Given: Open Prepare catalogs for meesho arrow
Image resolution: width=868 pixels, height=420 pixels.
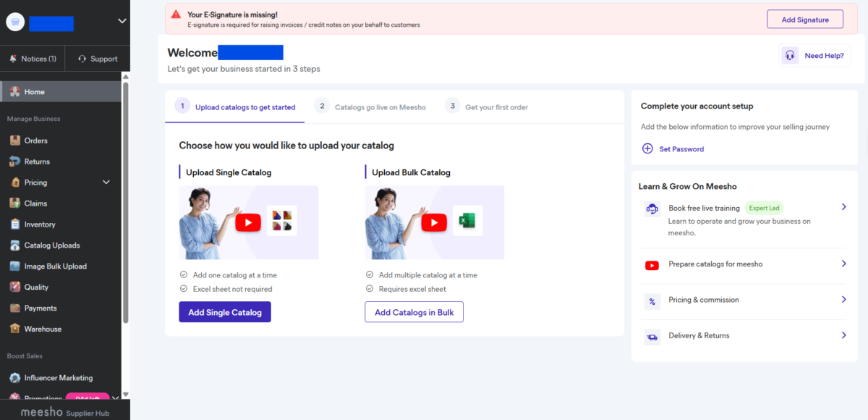Looking at the screenshot, I should click(x=843, y=264).
